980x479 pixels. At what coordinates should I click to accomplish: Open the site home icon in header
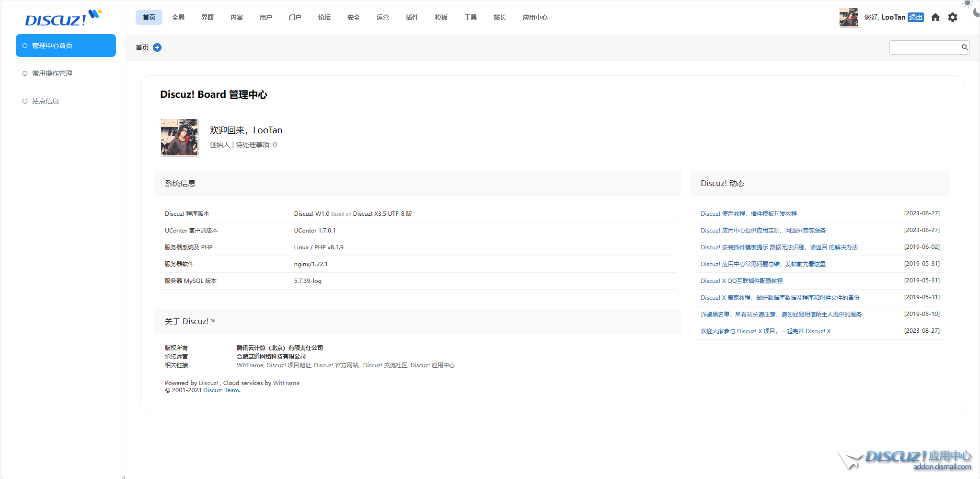(935, 17)
